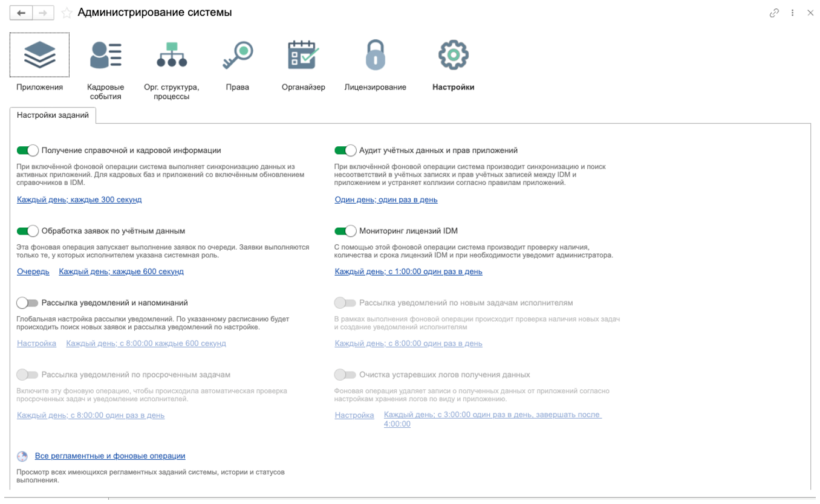The image size is (820, 504).
Task: Go back with the left arrow button
Action: coord(21,13)
